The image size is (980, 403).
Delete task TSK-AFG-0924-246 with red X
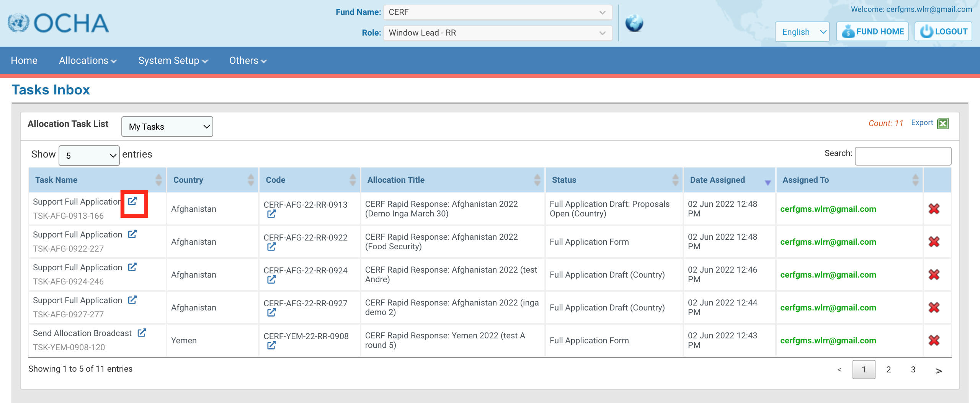point(934,275)
